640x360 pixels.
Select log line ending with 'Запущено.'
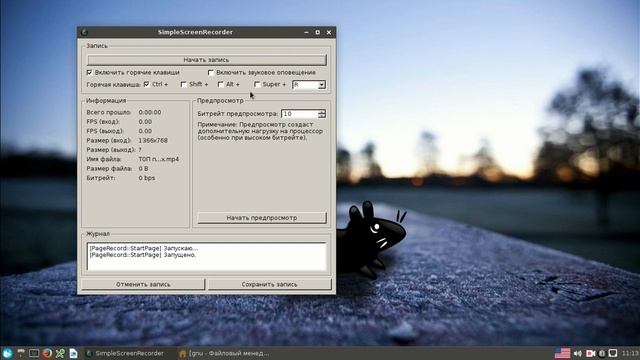[x=143, y=255]
